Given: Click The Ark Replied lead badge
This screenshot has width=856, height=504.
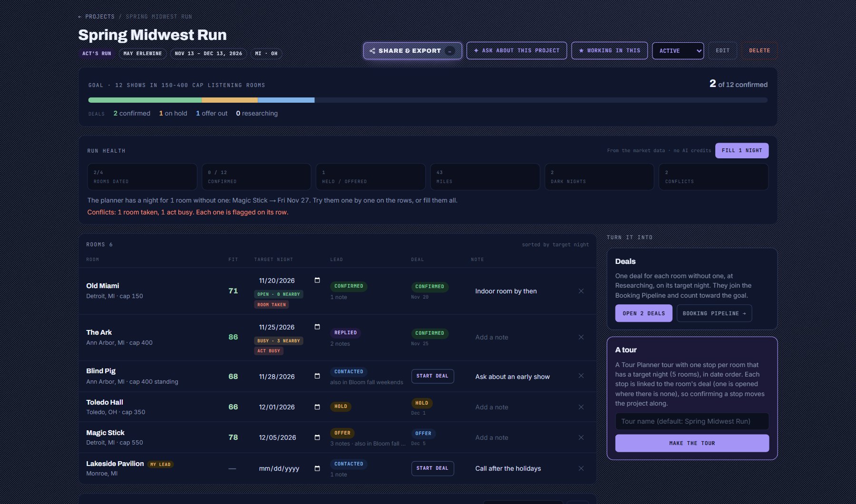Looking at the screenshot, I should 345,333.
